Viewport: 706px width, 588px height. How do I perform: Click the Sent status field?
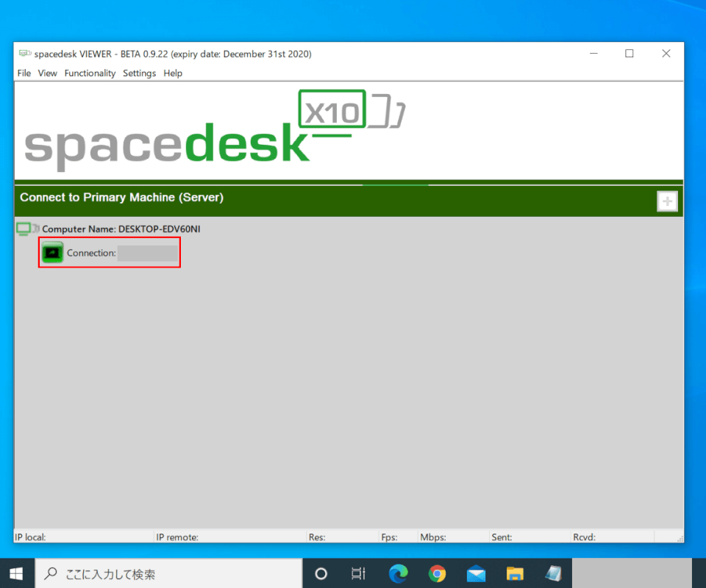pos(530,537)
